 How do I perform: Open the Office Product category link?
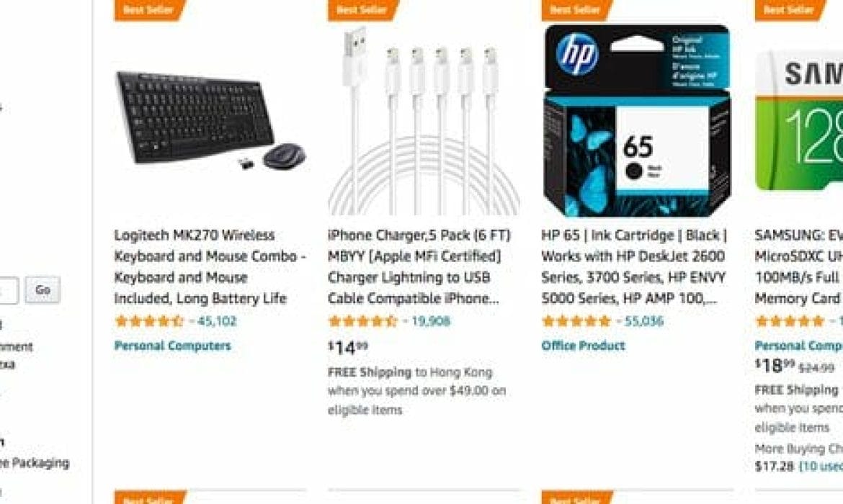584,346
